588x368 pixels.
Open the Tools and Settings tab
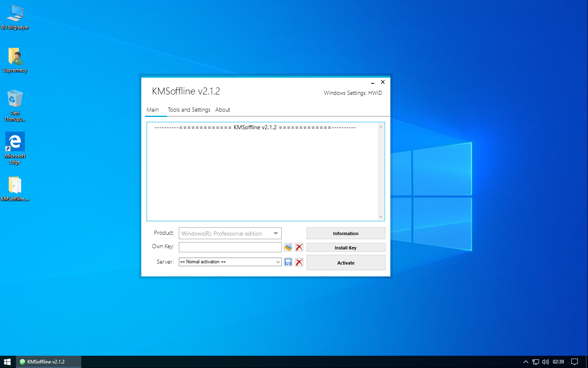pos(189,110)
